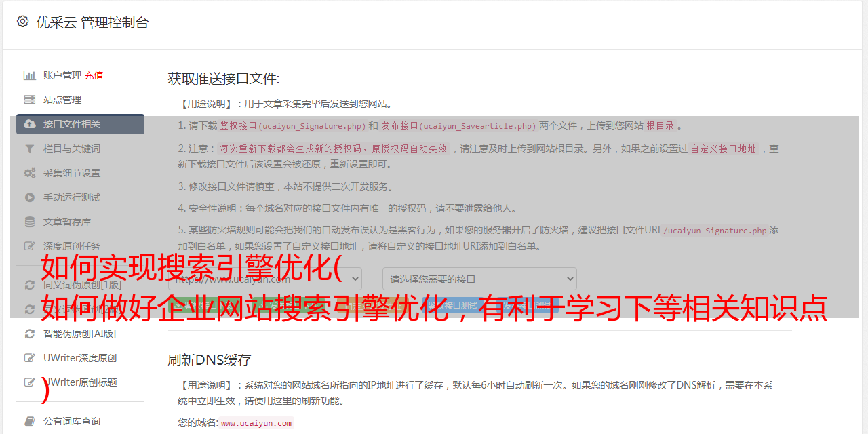
Task: Click the database icon for 文章暂存库
Action: [30, 222]
